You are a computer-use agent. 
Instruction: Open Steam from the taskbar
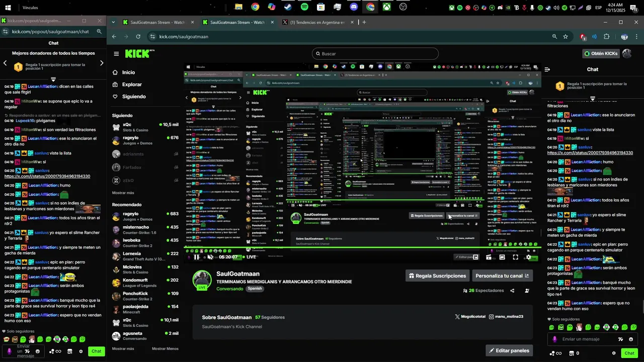(x=288, y=7)
